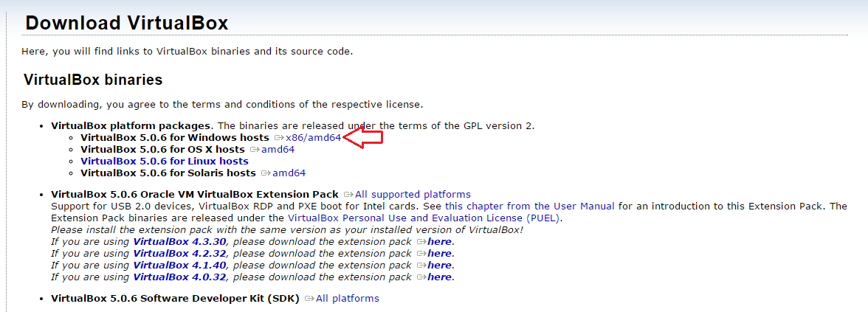Click 'VirtualBox platform packages' bold text
Viewport: 868px width, 312px height.
[x=131, y=125]
